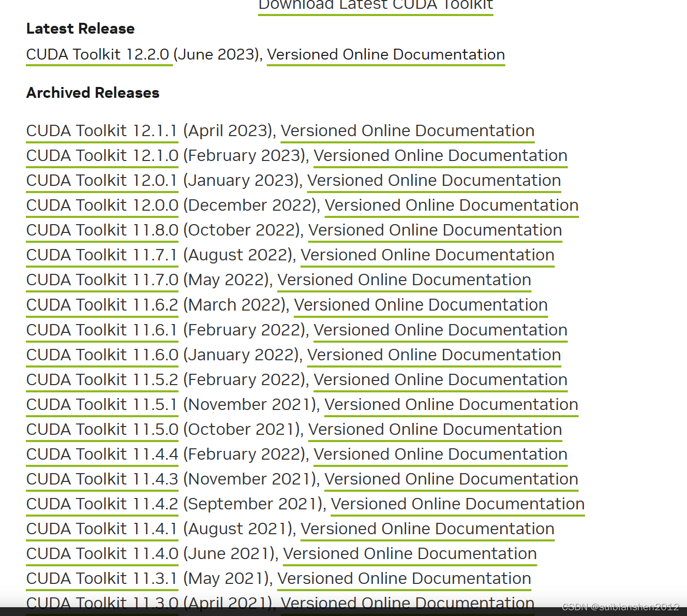Click the Archived Releases heading

pyautogui.click(x=93, y=93)
